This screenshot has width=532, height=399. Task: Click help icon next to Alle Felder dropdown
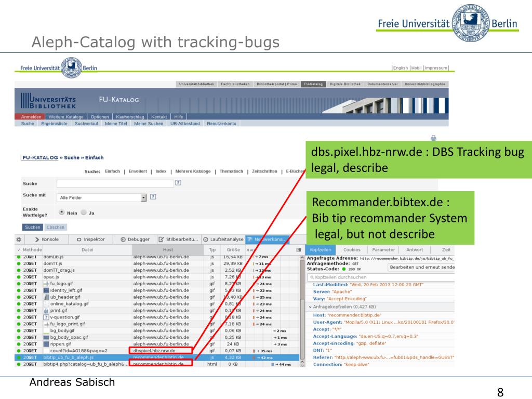(153, 196)
